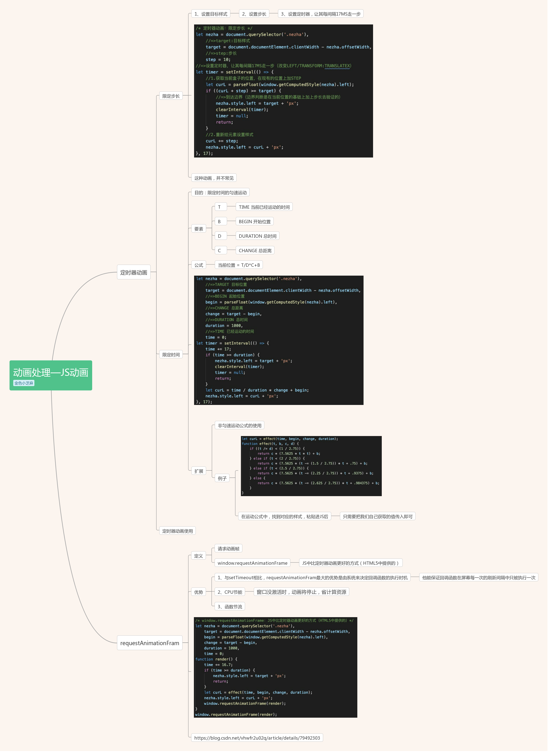This screenshot has width=551, height=756.
Task: Click the DURATION 总时间 node
Action: coord(257,236)
